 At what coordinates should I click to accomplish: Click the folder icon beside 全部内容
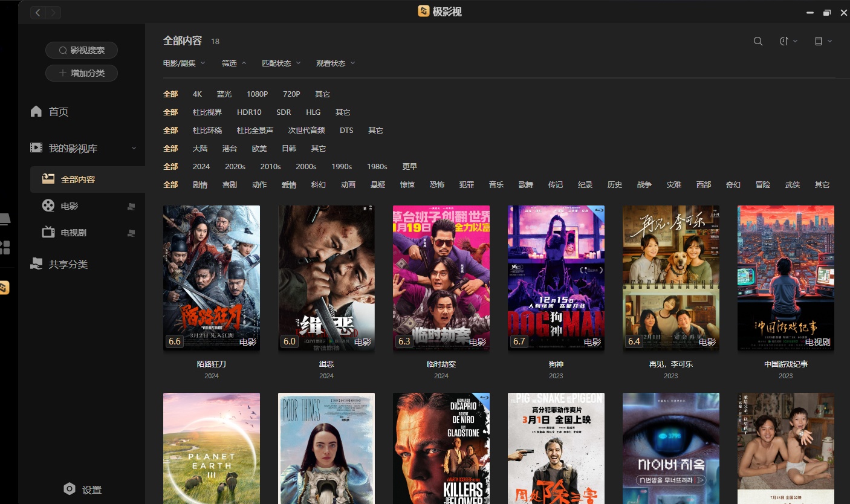pyautogui.click(x=48, y=179)
